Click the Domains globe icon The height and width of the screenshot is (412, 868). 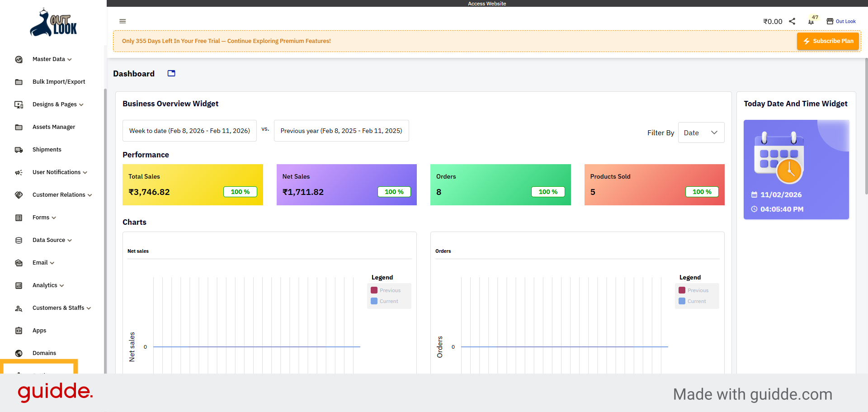(x=19, y=353)
